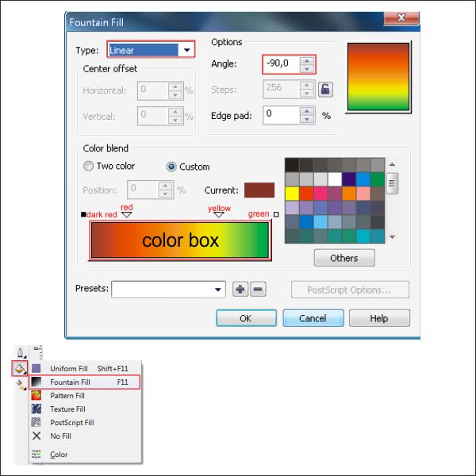Click the Others button below the palette
Viewport: 476px width, 476px height.
344,258
